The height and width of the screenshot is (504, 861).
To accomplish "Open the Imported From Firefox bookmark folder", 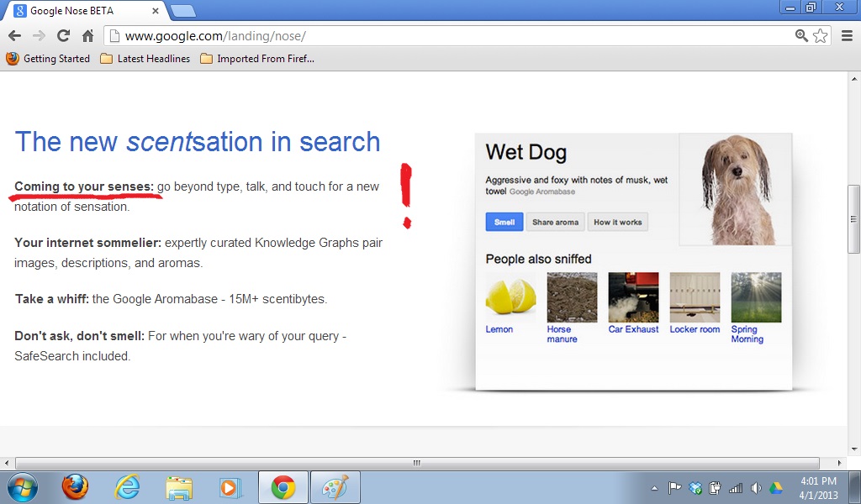I will pyautogui.click(x=257, y=59).
